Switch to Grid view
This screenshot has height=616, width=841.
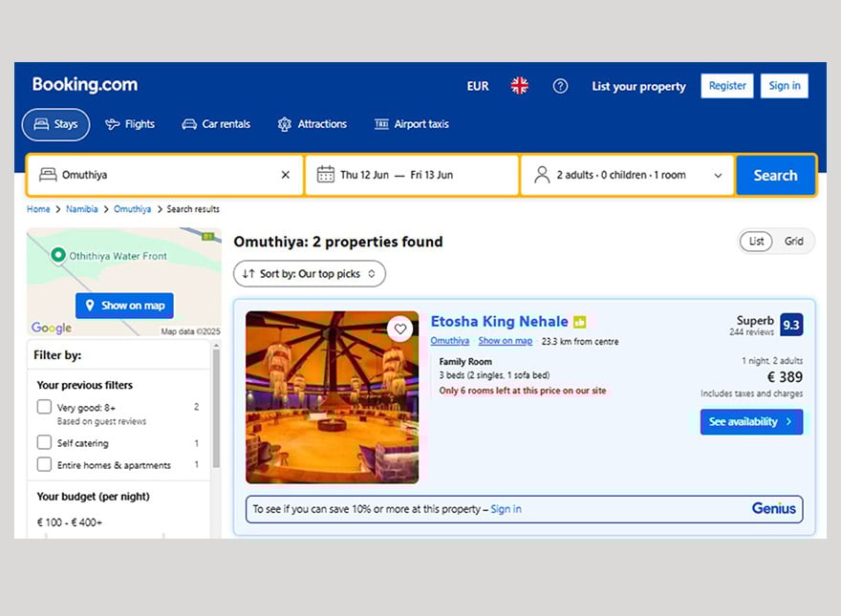pos(794,242)
